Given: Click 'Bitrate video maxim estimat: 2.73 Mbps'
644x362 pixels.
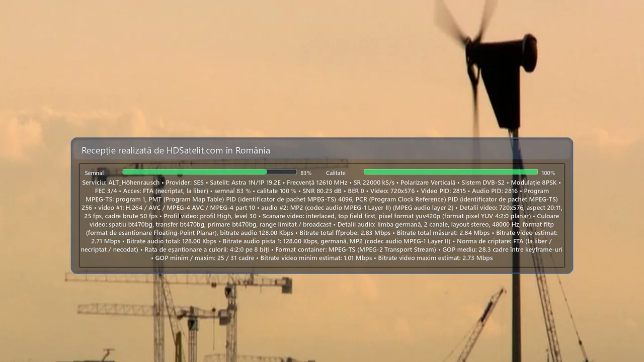Looking at the screenshot, I should click(x=435, y=258).
